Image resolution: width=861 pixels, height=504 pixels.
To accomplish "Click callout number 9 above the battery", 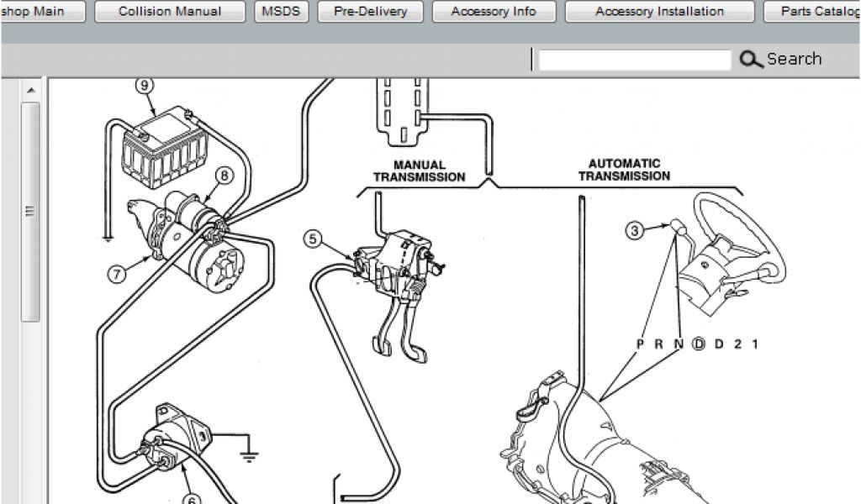I will tap(144, 85).
